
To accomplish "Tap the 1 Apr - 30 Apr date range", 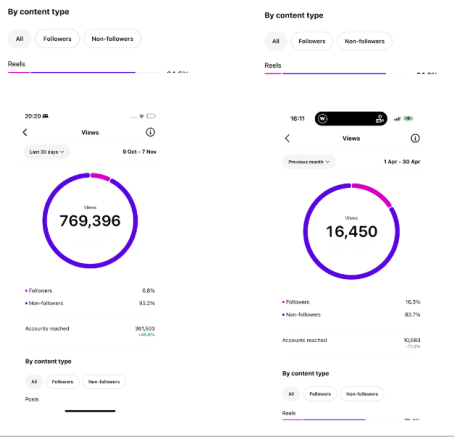I will (x=402, y=162).
